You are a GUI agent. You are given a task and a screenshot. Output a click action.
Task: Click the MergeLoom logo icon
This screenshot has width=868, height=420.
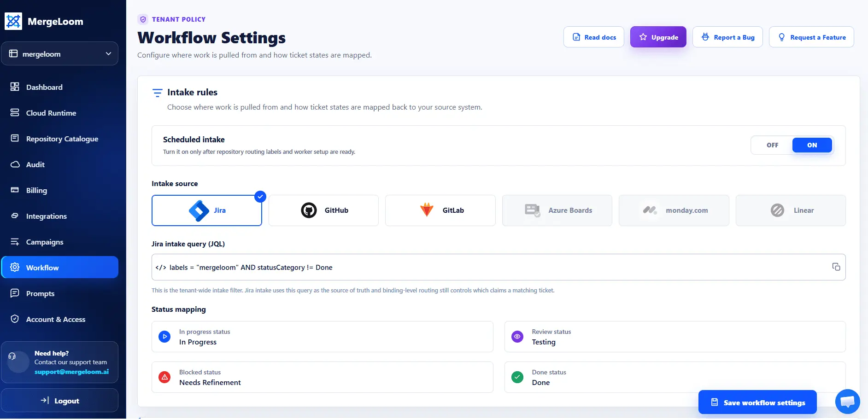13,21
